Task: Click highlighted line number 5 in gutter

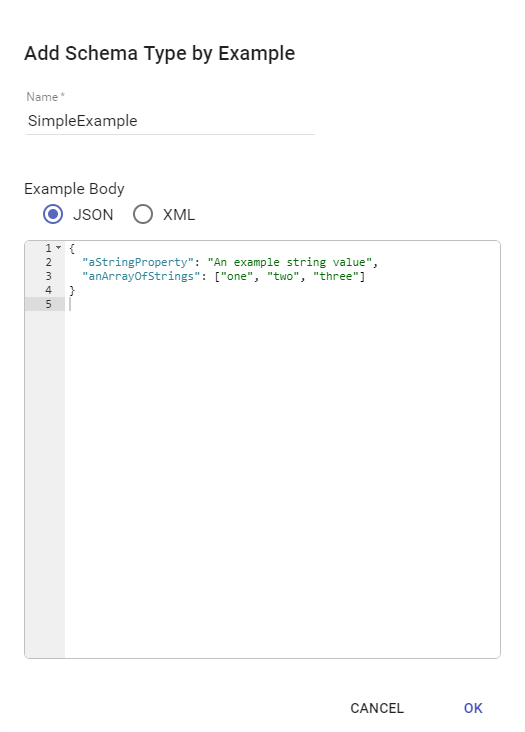Action: tap(49, 304)
